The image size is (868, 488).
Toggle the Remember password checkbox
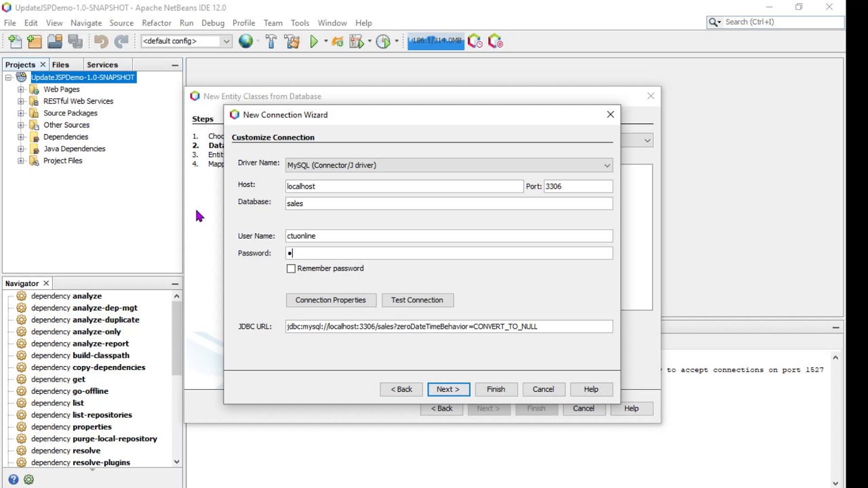[291, 268]
